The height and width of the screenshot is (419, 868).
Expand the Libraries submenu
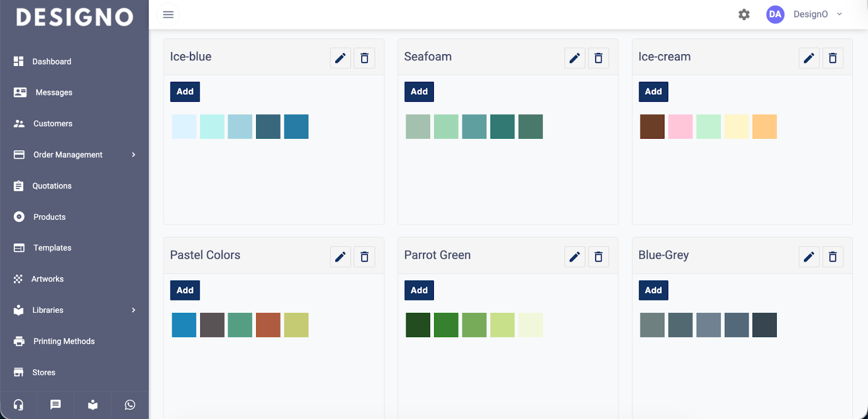(133, 310)
